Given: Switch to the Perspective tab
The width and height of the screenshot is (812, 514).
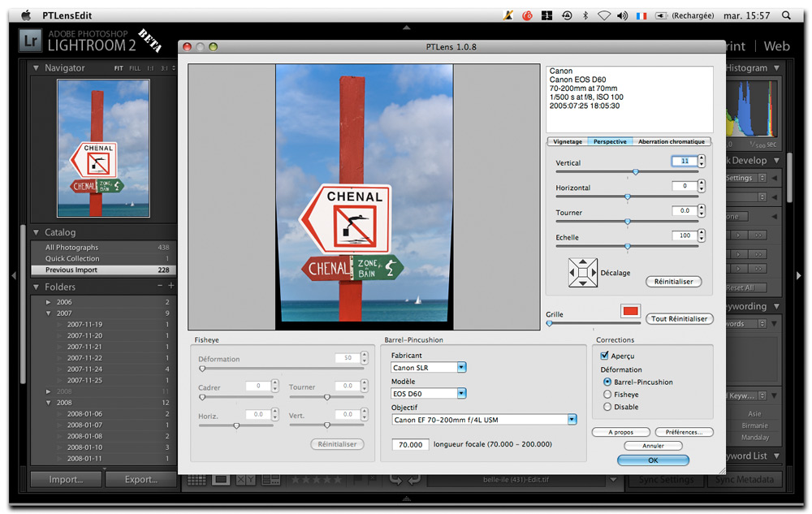Looking at the screenshot, I should (610, 141).
